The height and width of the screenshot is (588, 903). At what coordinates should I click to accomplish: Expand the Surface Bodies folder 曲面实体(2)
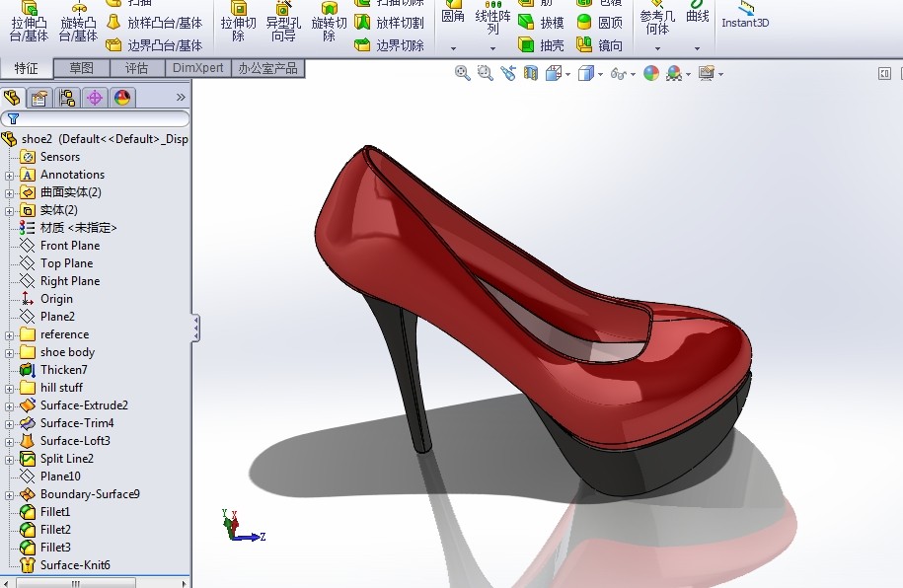(9, 193)
